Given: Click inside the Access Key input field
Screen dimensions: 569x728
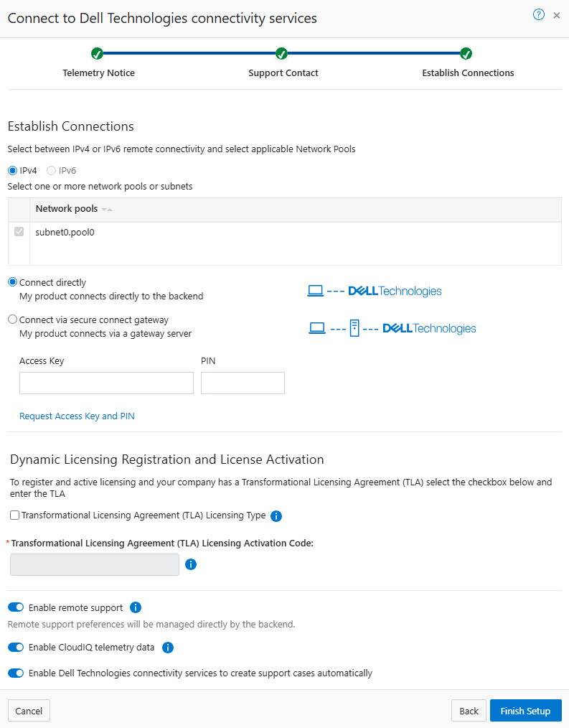Looking at the screenshot, I should (x=105, y=383).
